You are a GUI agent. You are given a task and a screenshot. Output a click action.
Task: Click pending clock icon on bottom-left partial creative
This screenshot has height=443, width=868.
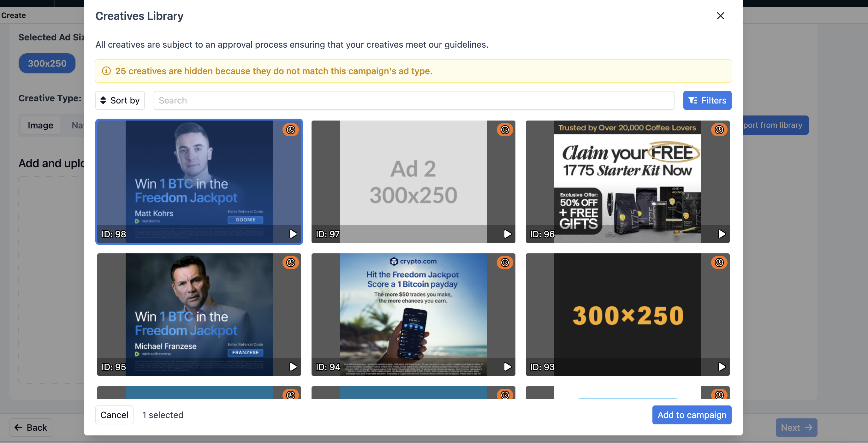[290, 394]
